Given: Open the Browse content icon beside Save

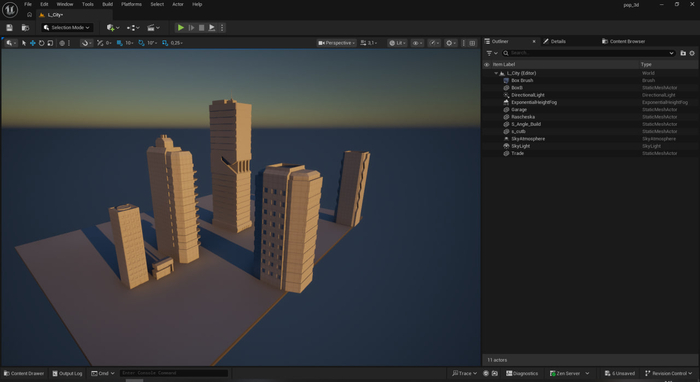Looking at the screenshot, I should coord(25,28).
